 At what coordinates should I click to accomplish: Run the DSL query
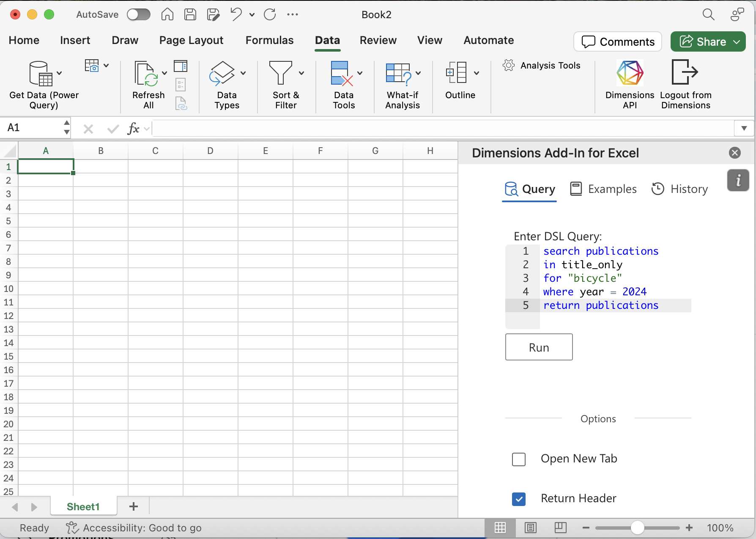(539, 347)
